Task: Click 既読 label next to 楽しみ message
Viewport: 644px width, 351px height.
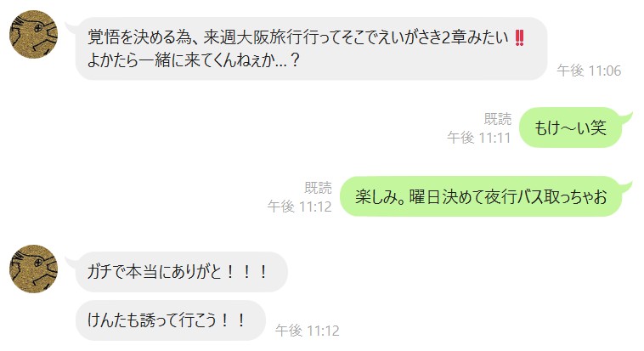Action: 318,188
